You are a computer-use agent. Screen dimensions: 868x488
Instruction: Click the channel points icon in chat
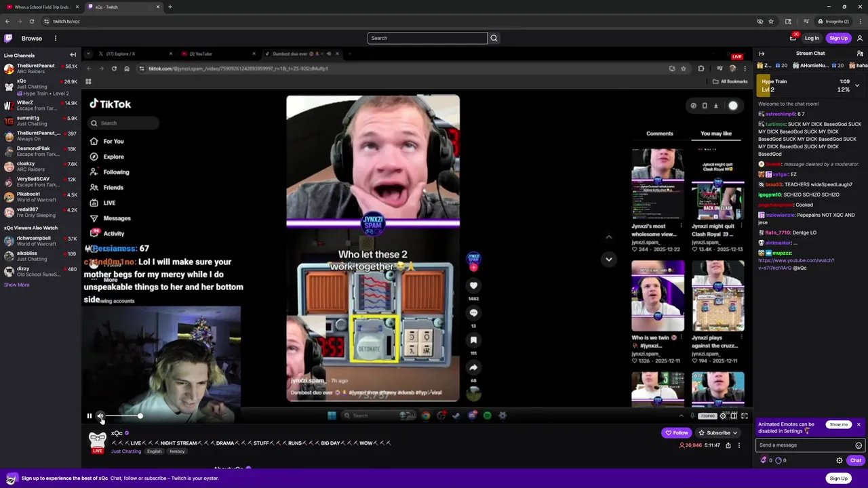pos(780,460)
